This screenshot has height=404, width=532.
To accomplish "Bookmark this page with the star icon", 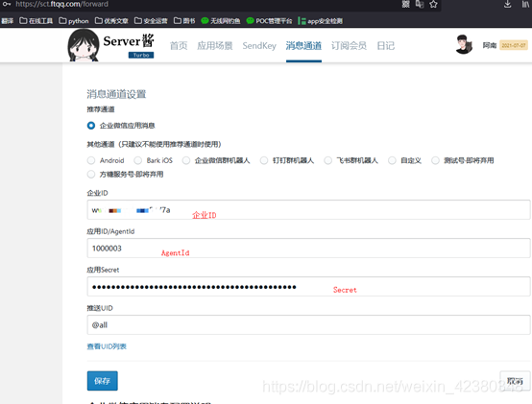I will click(434, 4).
